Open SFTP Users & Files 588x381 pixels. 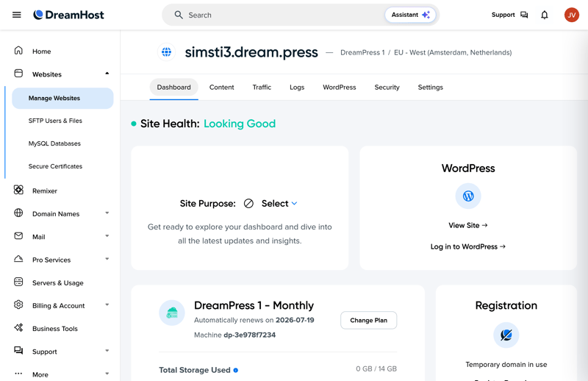55,121
